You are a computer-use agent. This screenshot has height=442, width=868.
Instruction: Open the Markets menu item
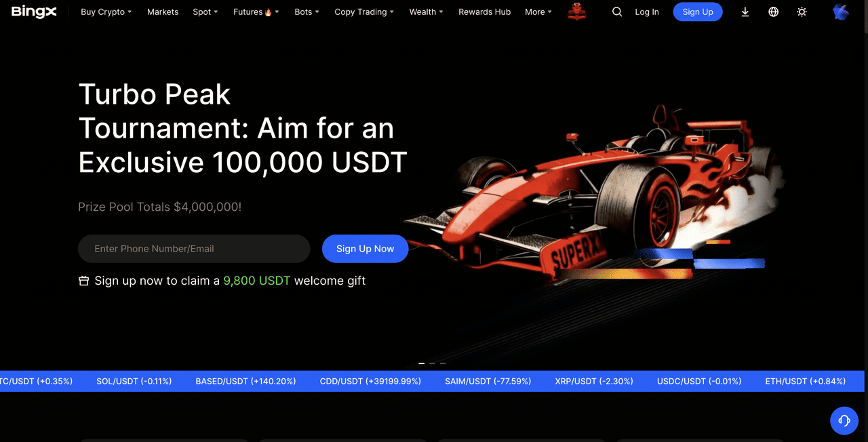click(x=163, y=12)
